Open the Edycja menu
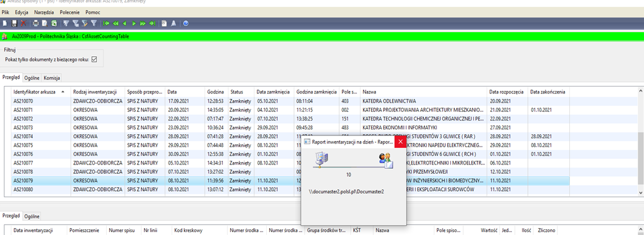The width and height of the screenshot is (644, 235). pyautogui.click(x=22, y=12)
